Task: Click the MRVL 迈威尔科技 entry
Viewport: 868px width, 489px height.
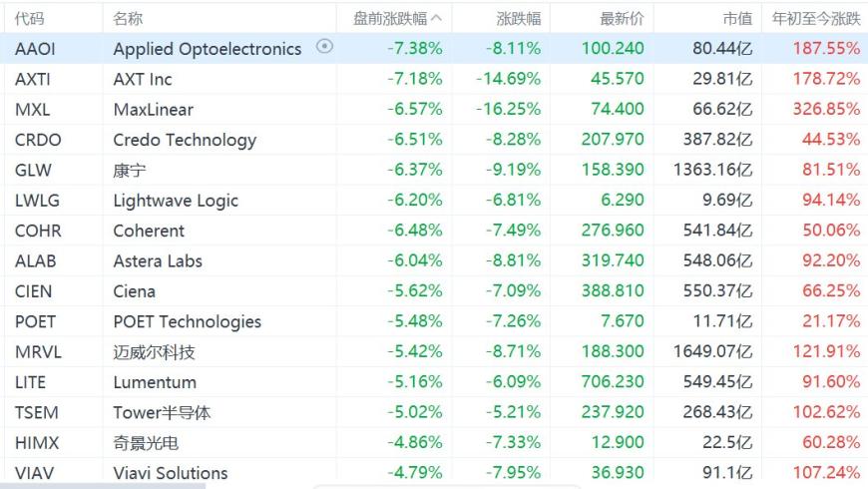Action: pyautogui.click(x=434, y=351)
